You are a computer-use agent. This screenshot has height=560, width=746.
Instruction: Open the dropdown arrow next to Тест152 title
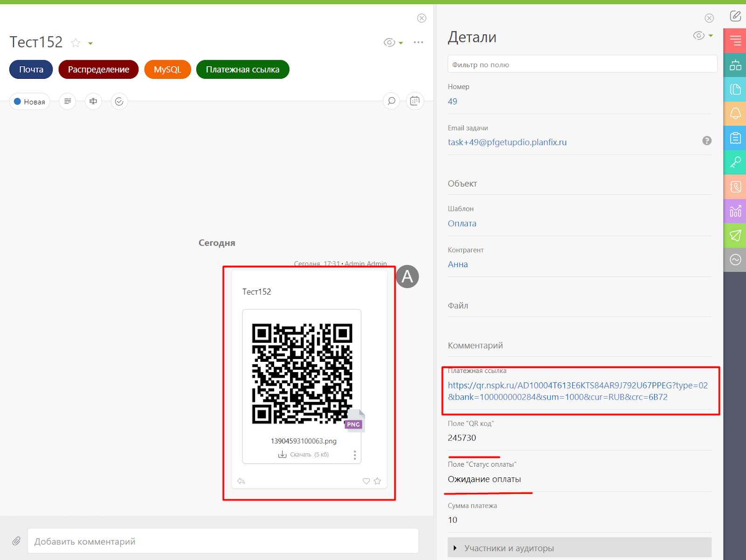[x=90, y=43]
